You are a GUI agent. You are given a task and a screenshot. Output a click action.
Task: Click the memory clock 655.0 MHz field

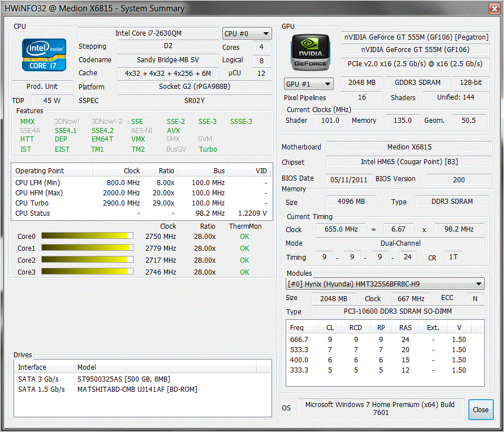[x=341, y=229]
